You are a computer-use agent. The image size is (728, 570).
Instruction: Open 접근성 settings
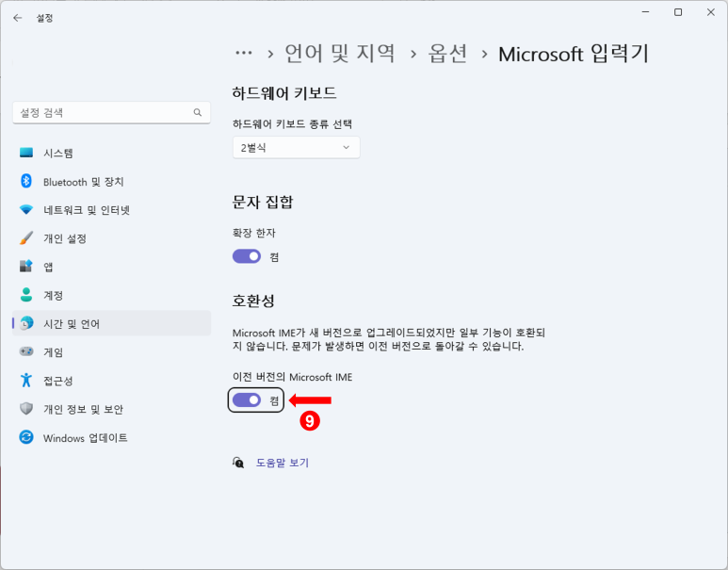pos(111,381)
